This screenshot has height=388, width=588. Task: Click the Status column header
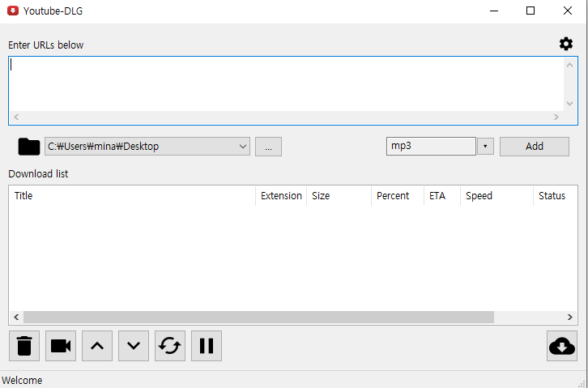(556, 196)
